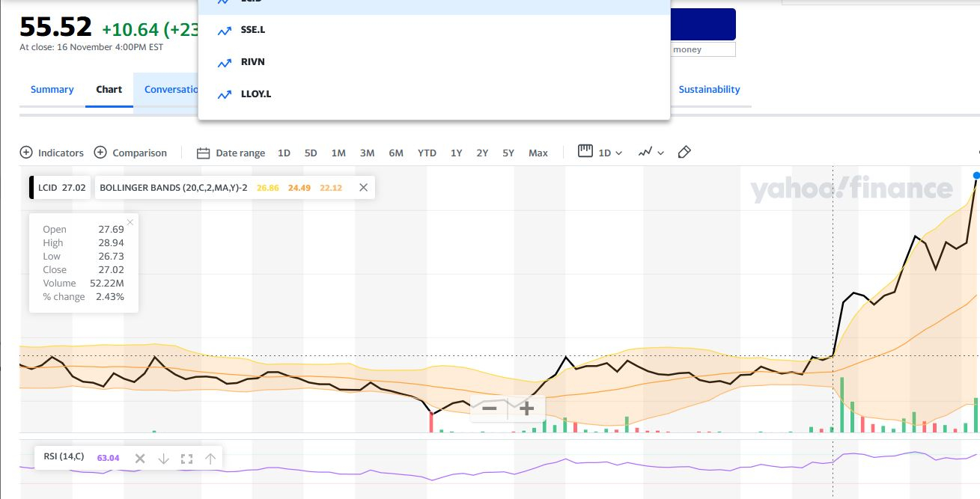Open the Summary tab
Viewport: 980px width, 499px height.
(52, 89)
